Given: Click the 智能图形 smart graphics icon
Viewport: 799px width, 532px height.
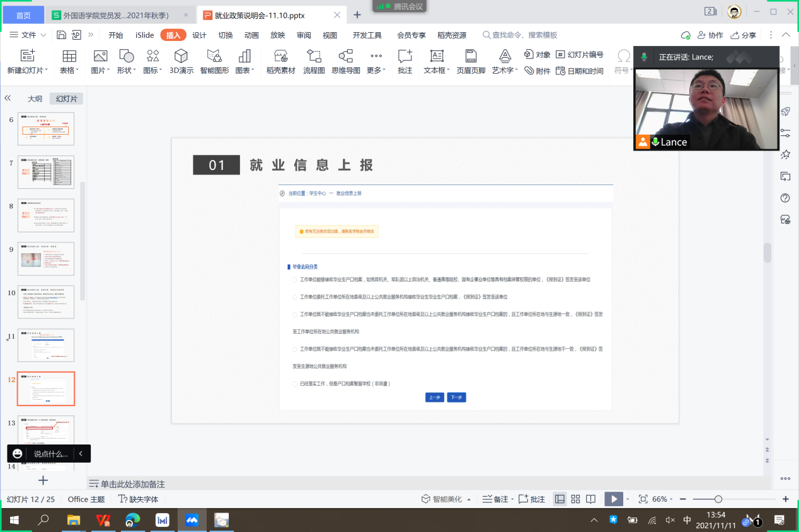Looking at the screenshot, I should (214, 56).
